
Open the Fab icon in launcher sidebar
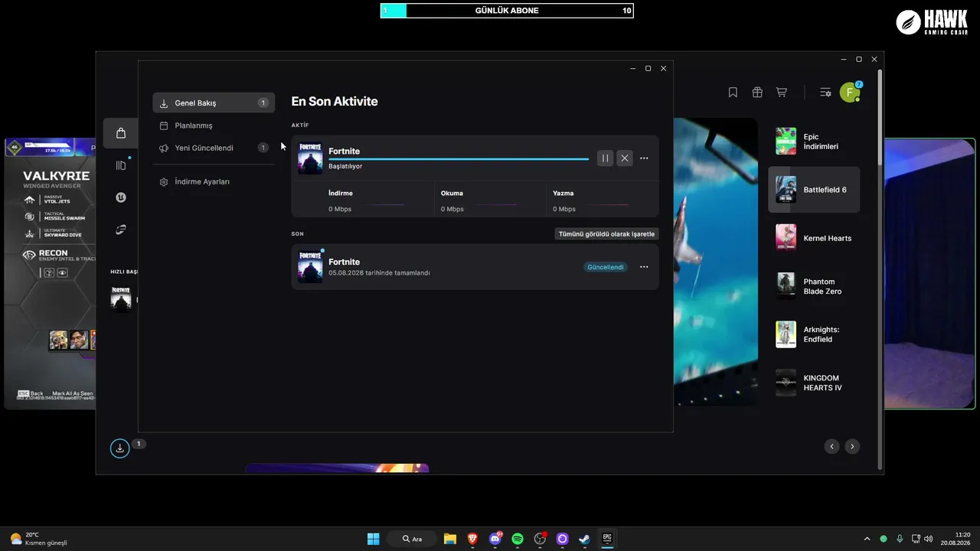coord(121,230)
